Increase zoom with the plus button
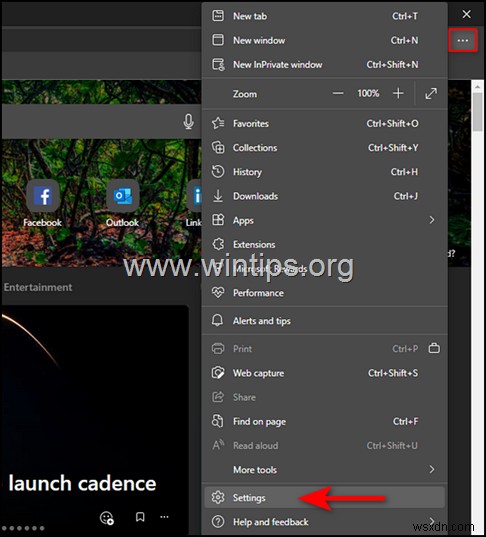 click(398, 93)
